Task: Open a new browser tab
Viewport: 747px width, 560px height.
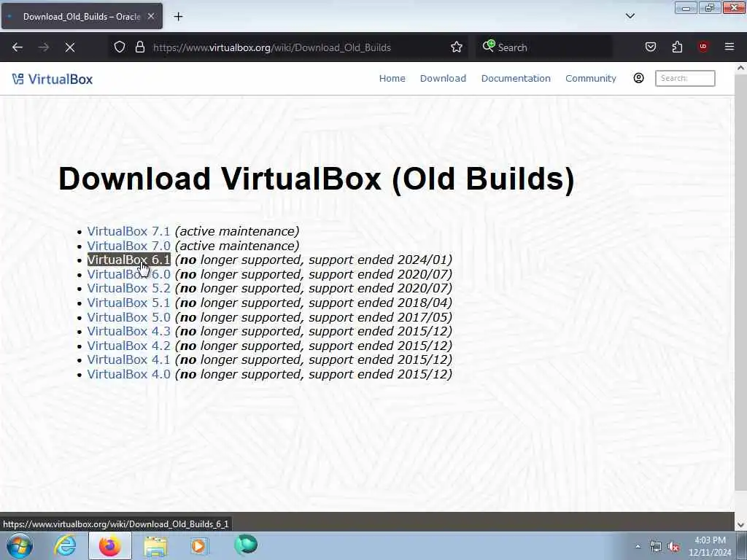Action: [x=178, y=17]
